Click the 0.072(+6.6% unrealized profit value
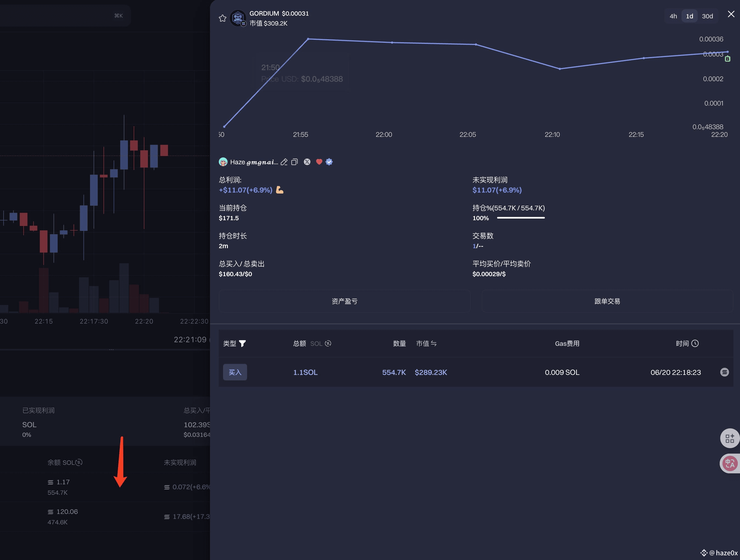Screen dimensions: 740x560 point(187,487)
